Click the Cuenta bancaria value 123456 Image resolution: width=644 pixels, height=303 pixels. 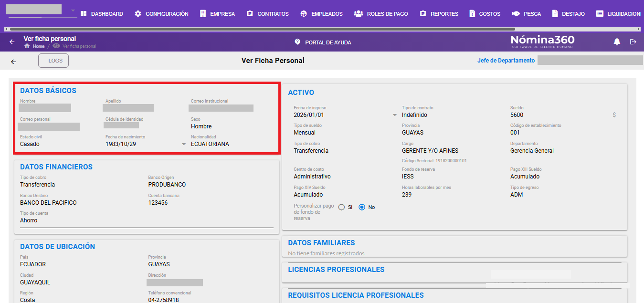click(158, 203)
